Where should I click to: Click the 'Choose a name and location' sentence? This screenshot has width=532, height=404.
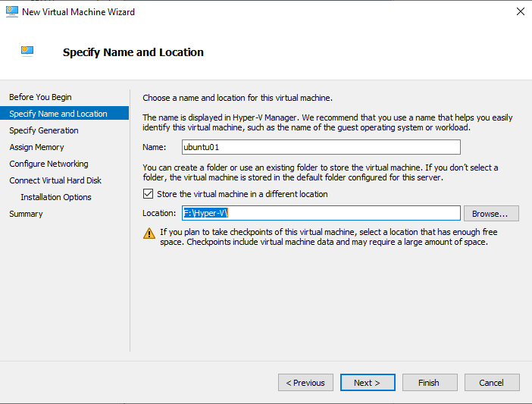coord(237,98)
